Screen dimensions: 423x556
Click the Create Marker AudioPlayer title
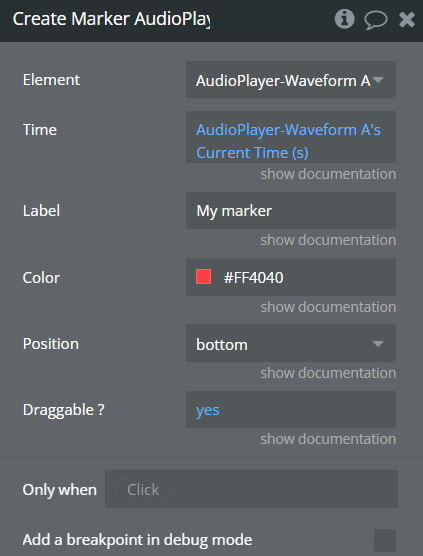coord(111,19)
